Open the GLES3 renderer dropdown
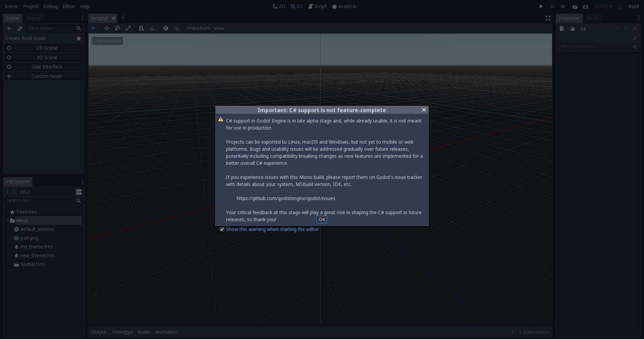This screenshot has width=644, height=339. (603, 6)
